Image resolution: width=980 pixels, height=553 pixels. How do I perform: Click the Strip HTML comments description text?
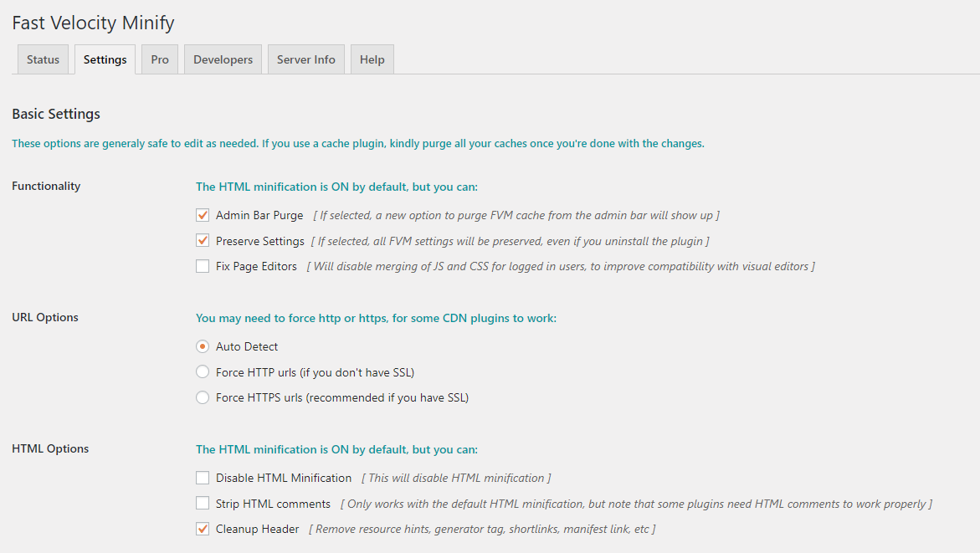pos(636,504)
